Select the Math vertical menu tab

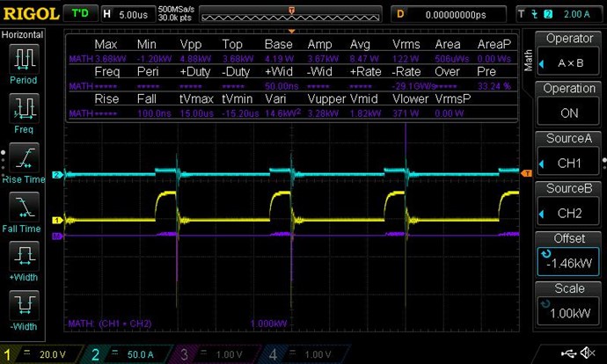point(529,60)
